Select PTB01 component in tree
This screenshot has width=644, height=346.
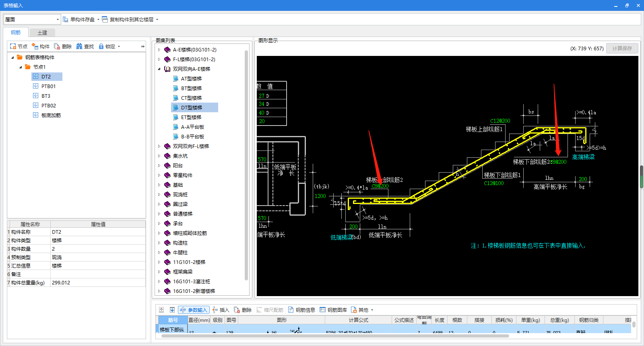[x=48, y=86]
